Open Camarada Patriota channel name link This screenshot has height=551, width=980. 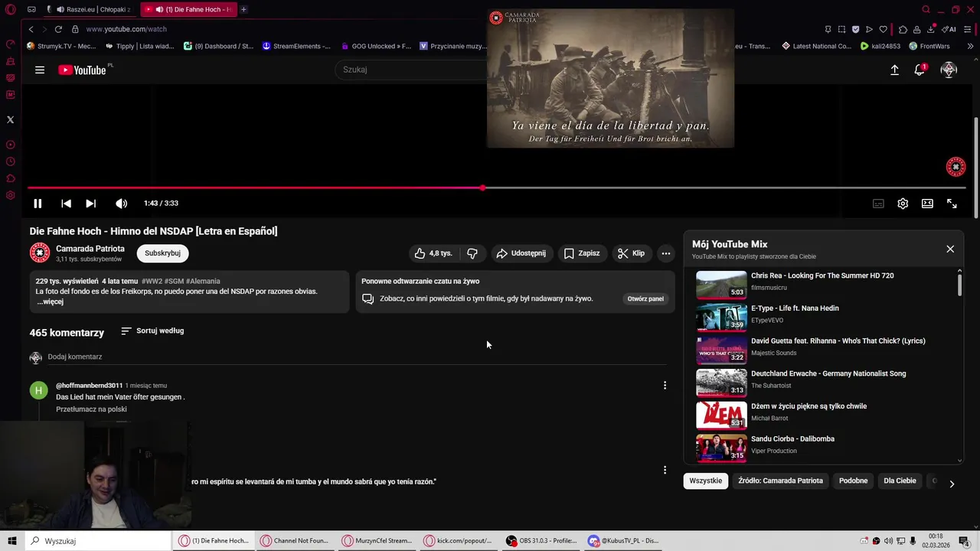tap(90, 249)
